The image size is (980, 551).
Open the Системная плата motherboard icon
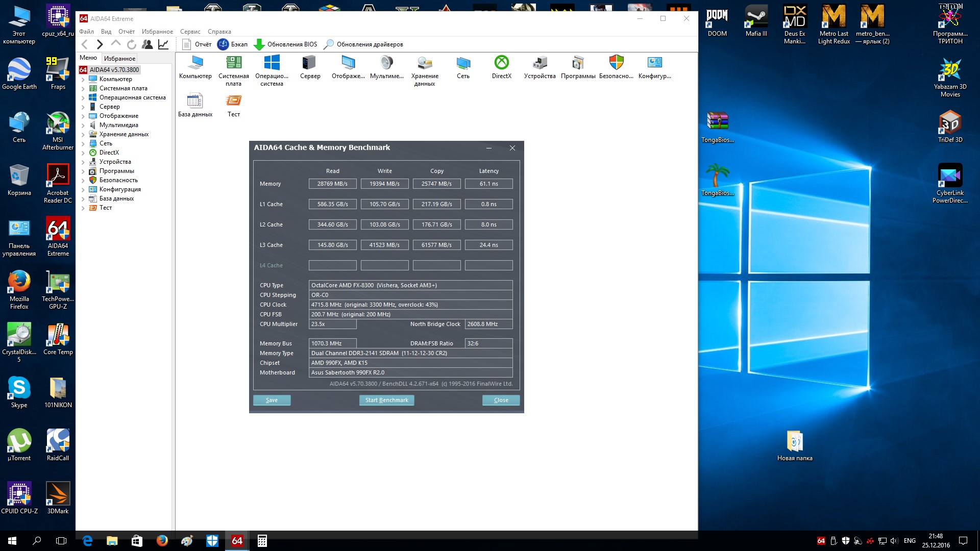(x=233, y=63)
